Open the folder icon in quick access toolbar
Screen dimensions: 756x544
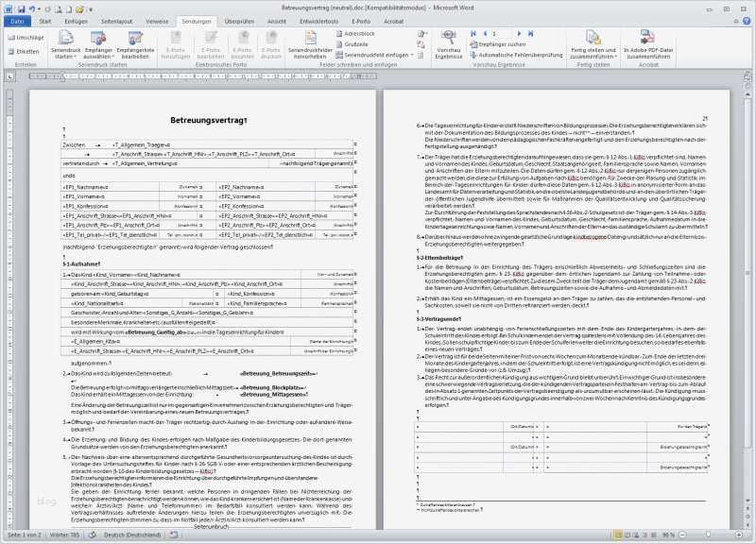[79, 9]
